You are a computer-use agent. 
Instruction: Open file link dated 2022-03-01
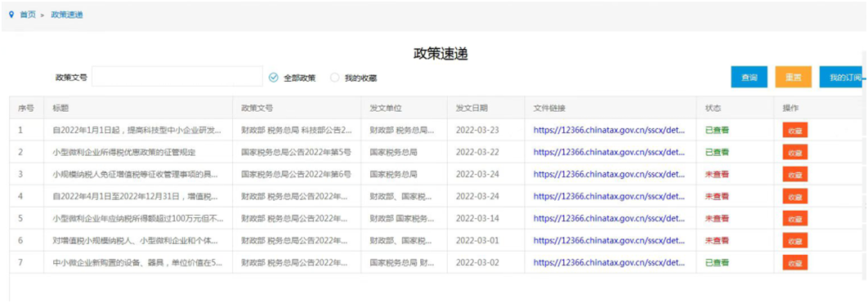610,240
